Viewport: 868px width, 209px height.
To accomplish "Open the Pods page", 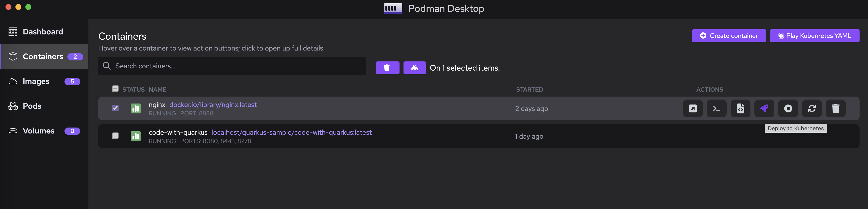I will coord(32,106).
